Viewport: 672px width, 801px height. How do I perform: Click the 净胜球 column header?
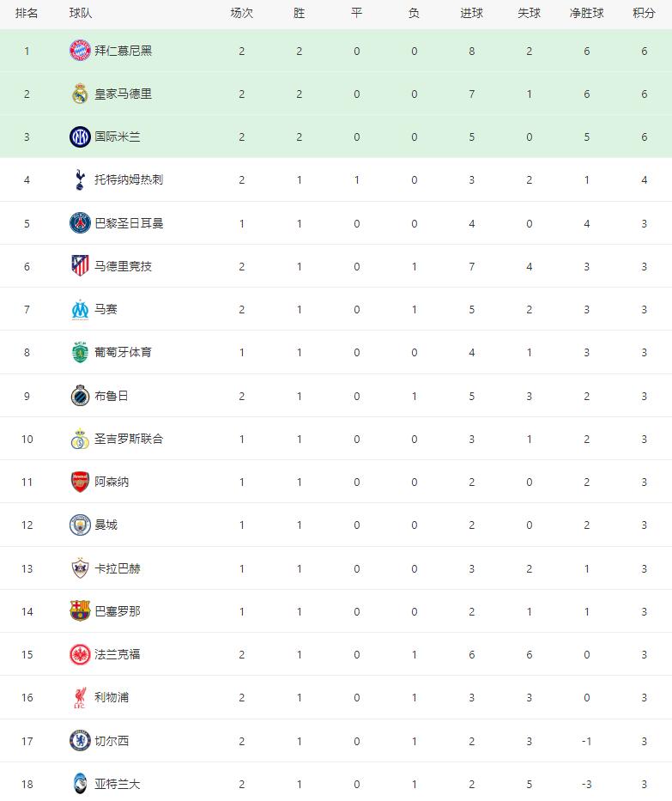tap(586, 14)
